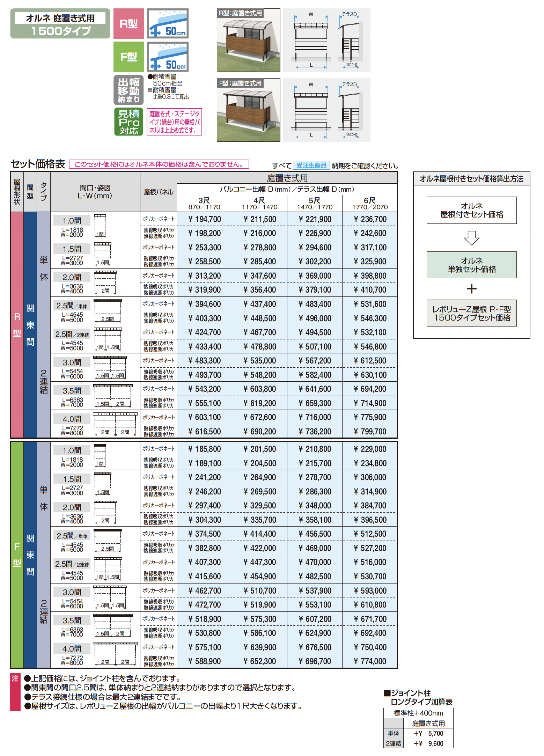This screenshot has width=544, height=756.
Task: Select the 6尺 1770/2070 column header
Action: 370,203
